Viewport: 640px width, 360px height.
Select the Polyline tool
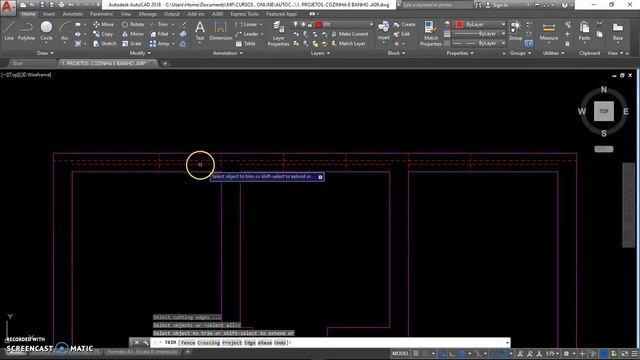click(26, 31)
